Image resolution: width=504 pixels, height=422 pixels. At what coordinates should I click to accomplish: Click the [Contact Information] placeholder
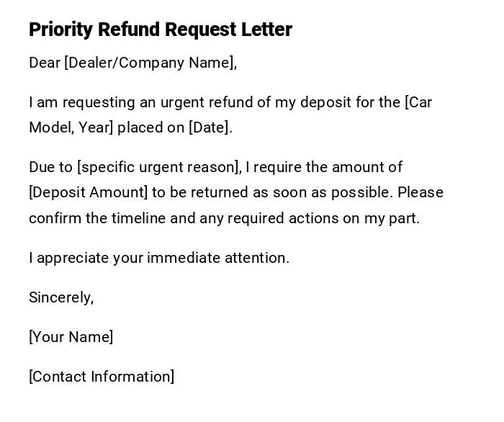pyautogui.click(x=102, y=377)
